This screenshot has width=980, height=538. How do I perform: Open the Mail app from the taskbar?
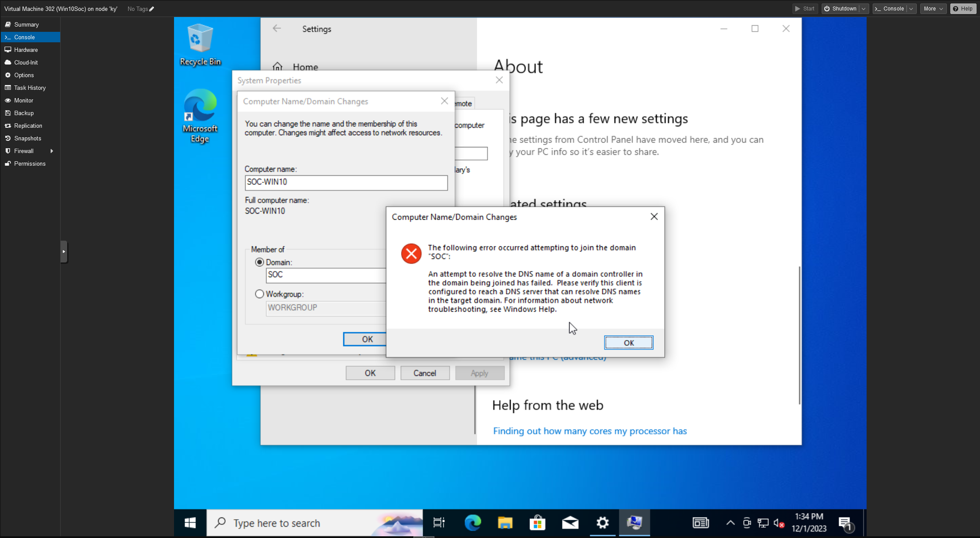pos(570,523)
